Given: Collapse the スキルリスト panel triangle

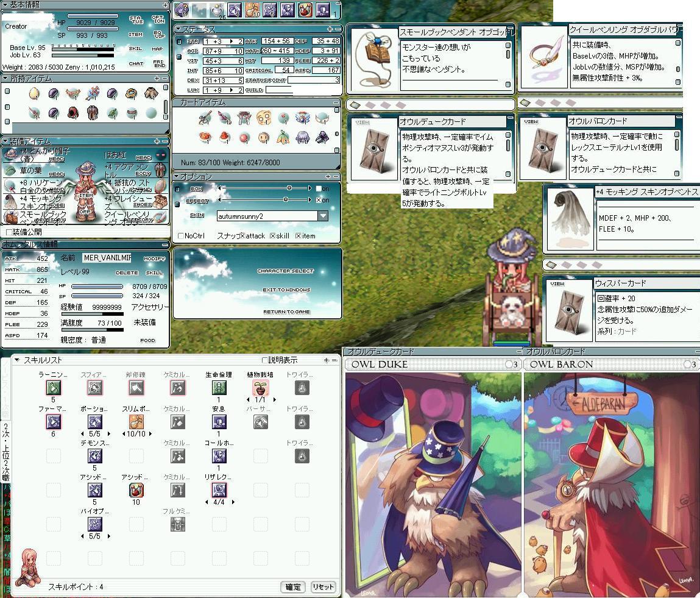Looking at the screenshot, I should tap(17, 360).
